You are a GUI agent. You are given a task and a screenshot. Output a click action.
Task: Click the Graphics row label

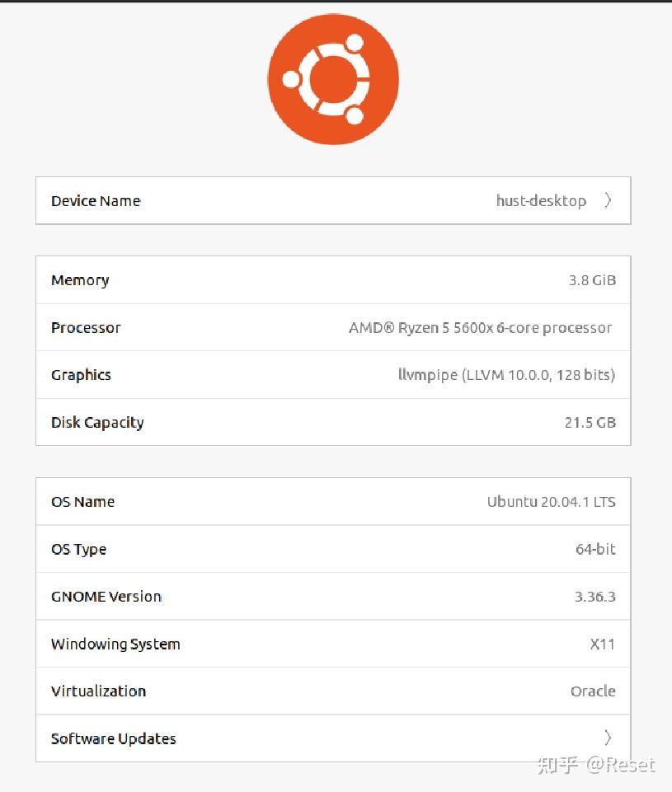click(x=81, y=375)
